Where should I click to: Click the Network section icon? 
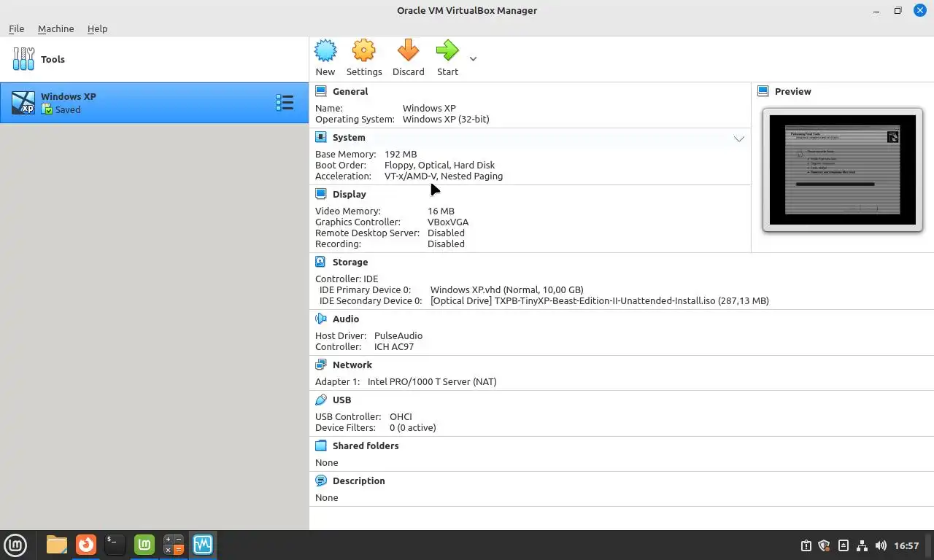click(321, 365)
